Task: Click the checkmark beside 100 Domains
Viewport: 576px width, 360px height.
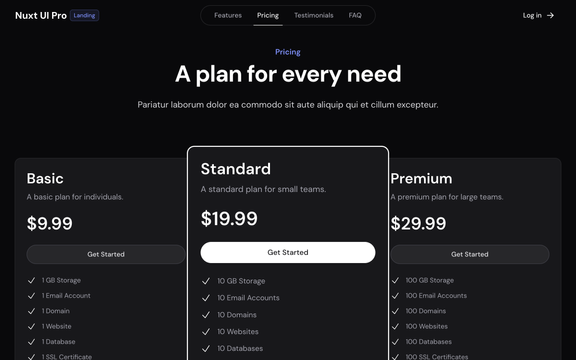Action: click(395, 311)
